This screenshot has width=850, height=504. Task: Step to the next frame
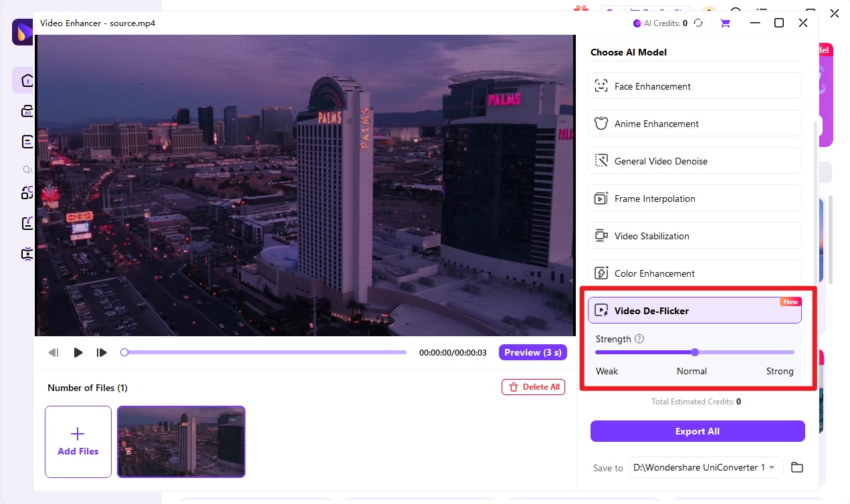[x=102, y=352]
